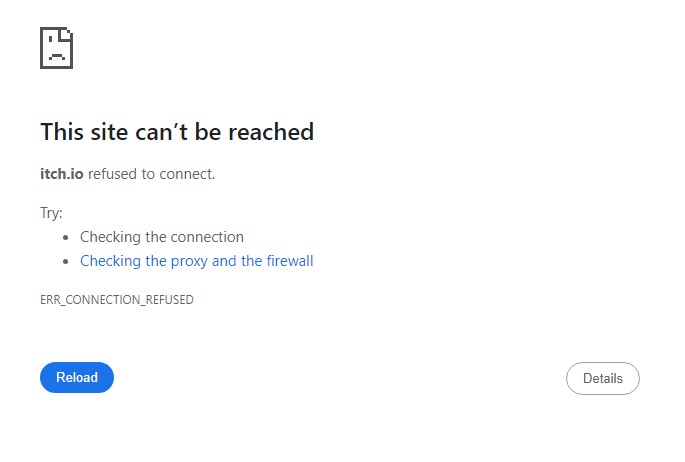Click the folded corner of the page icon
The image size is (685, 462).
[x=68, y=33]
